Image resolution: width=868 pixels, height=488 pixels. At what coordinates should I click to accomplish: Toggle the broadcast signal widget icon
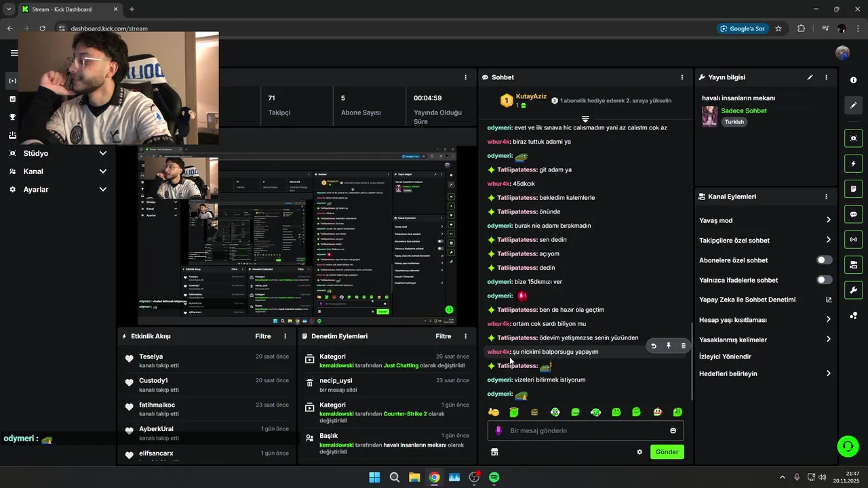tap(853, 239)
